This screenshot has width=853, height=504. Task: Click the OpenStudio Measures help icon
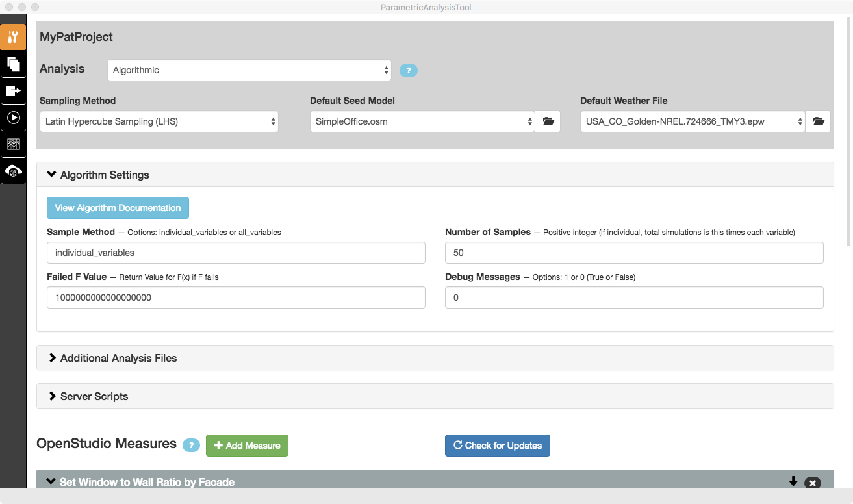(191, 446)
